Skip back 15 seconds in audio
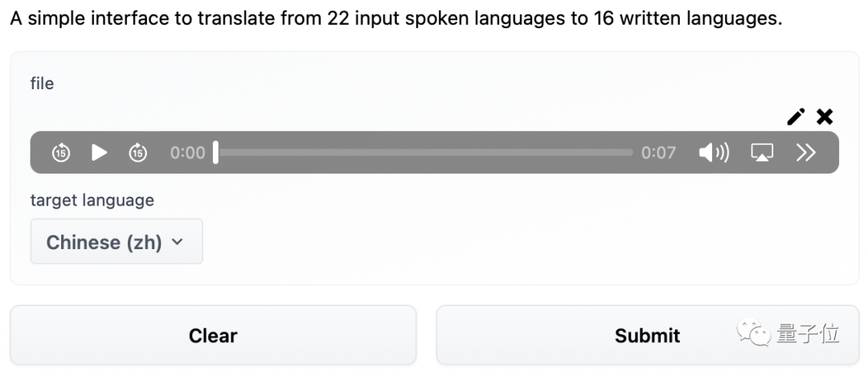Screen dimensions: 868x372 [x=61, y=153]
